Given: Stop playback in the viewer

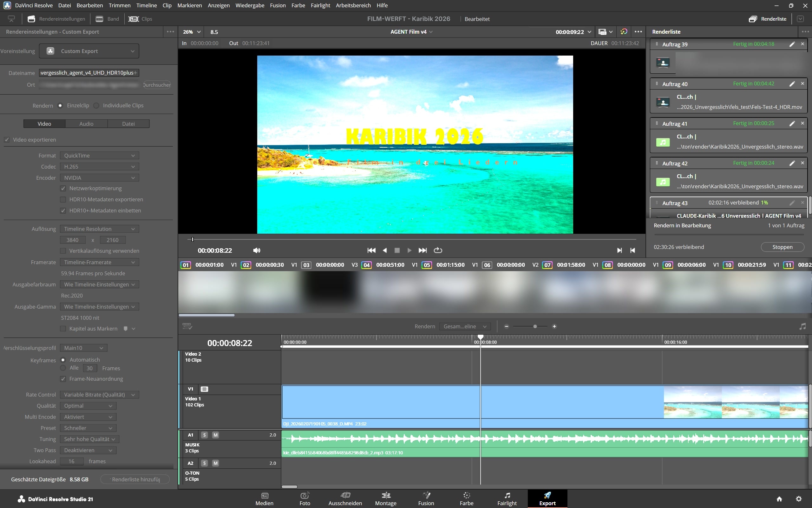Looking at the screenshot, I should click(397, 250).
